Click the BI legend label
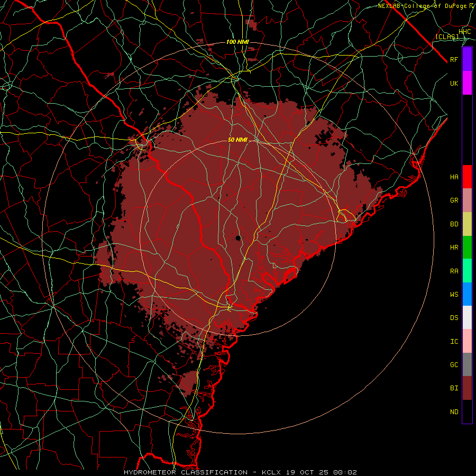Screen dimensions: 476x476 point(454,388)
